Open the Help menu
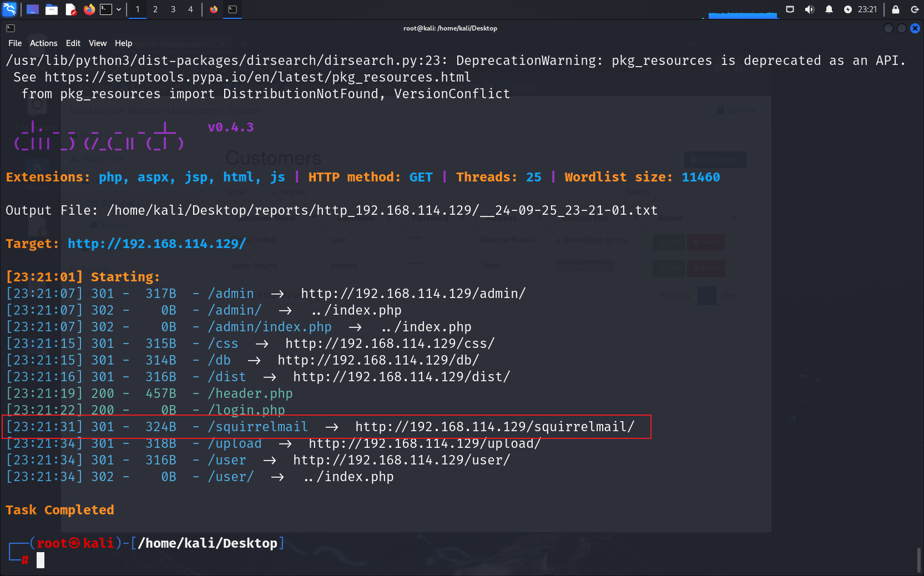 [124, 43]
